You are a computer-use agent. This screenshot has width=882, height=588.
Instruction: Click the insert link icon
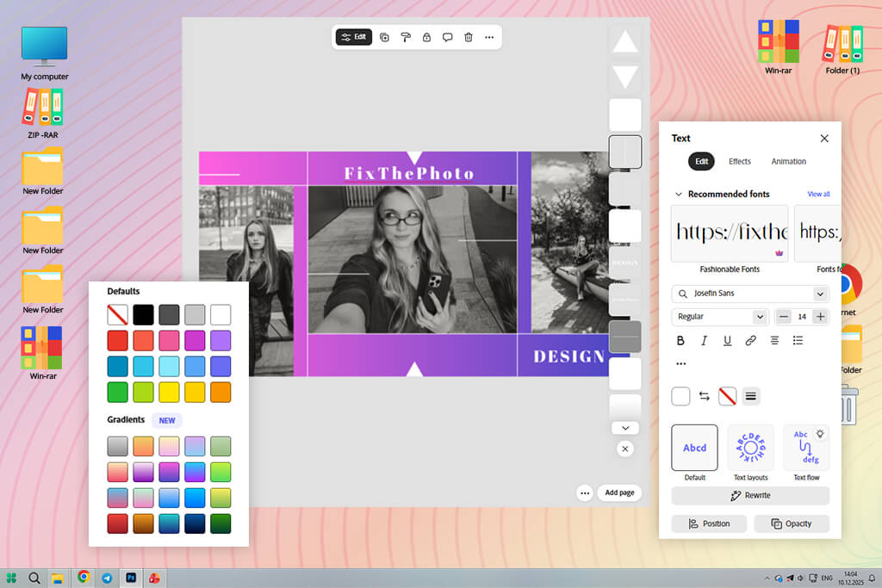click(750, 340)
